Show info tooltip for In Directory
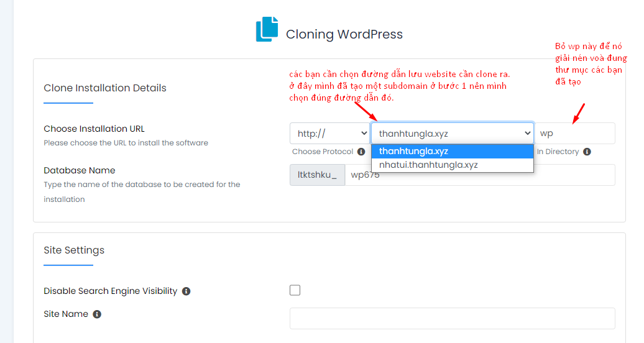The height and width of the screenshot is (343, 644). pyautogui.click(x=587, y=152)
